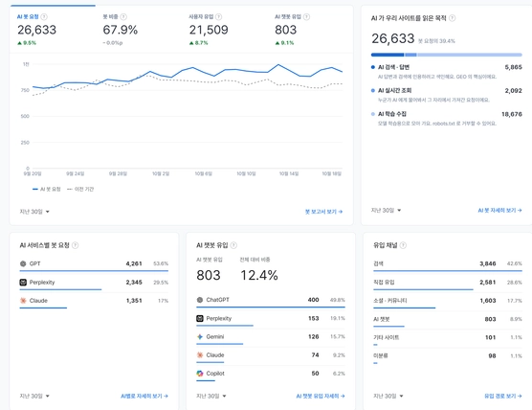Image resolution: width=532 pixels, height=410 pixels.
Task: Click the 18,676 value for AI 학습 수집
Action: click(512, 114)
